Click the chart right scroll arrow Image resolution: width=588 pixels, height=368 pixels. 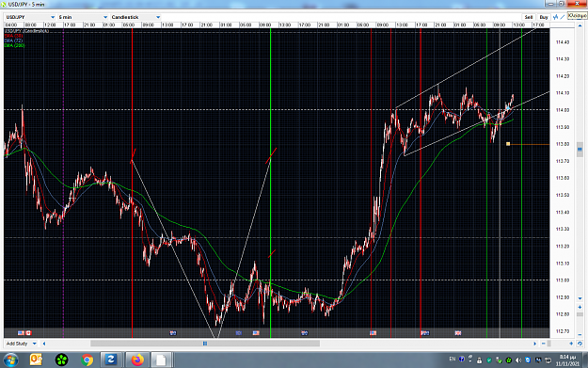(535, 344)
